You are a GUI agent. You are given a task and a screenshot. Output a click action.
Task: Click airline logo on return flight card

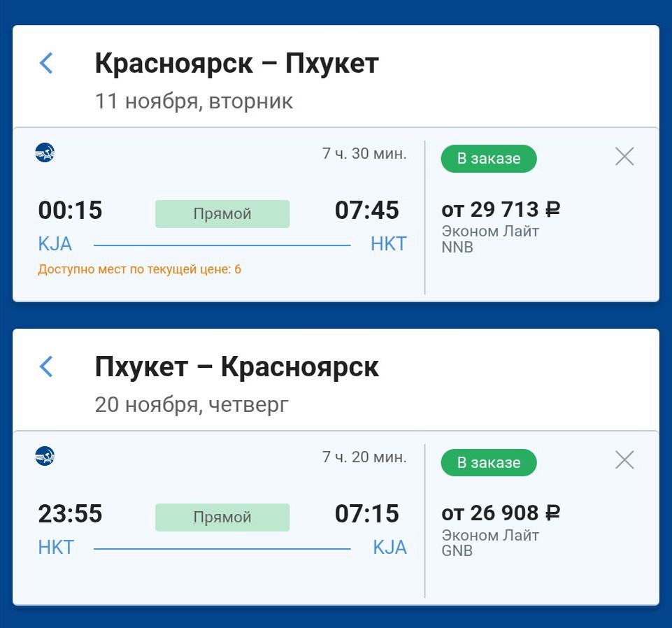(45, 457)
